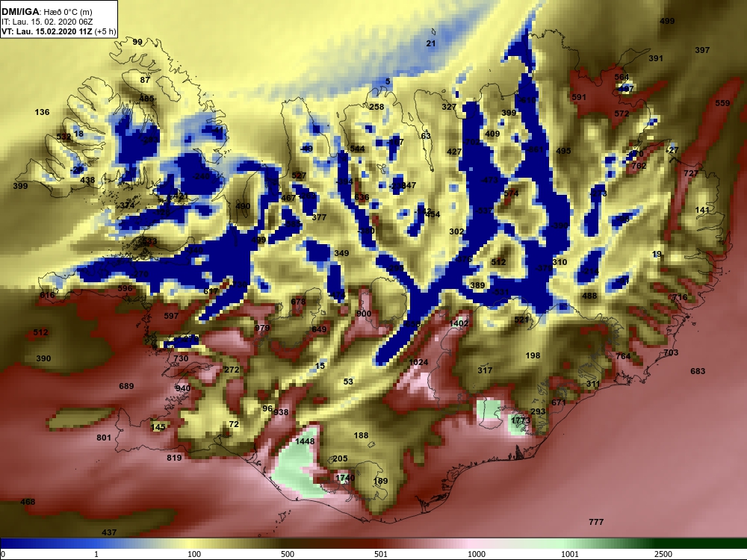The image size is (747, 560).
Task: Click the map value '559'
Action: (722, 103)
